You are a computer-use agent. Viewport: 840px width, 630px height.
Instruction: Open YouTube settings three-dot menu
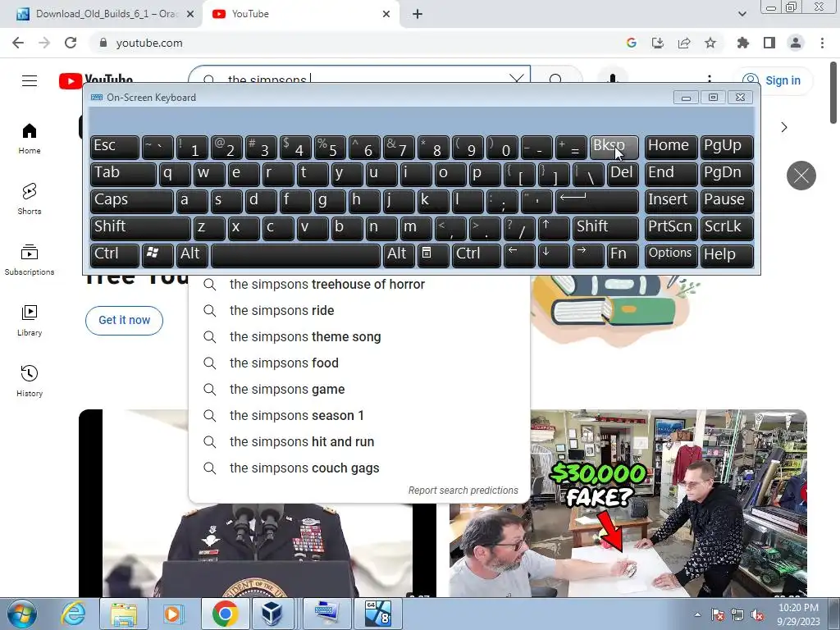pyautogui.click(x=710, y=79)
